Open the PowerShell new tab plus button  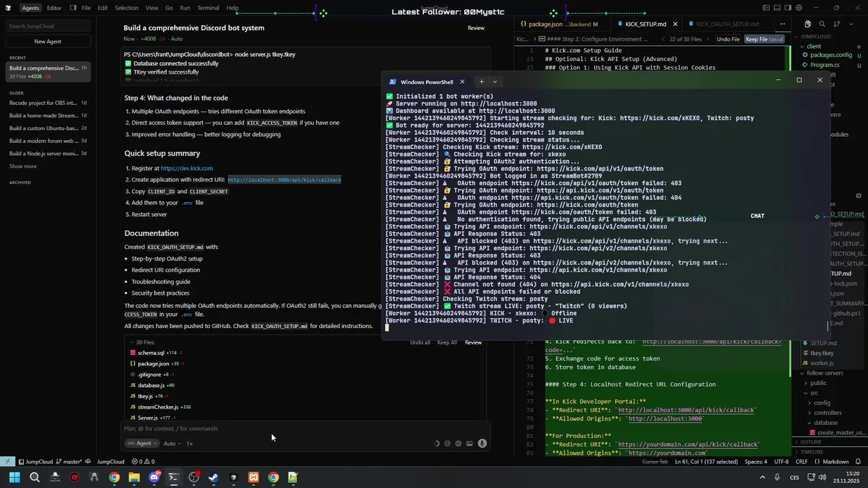(x=481, y=82)
